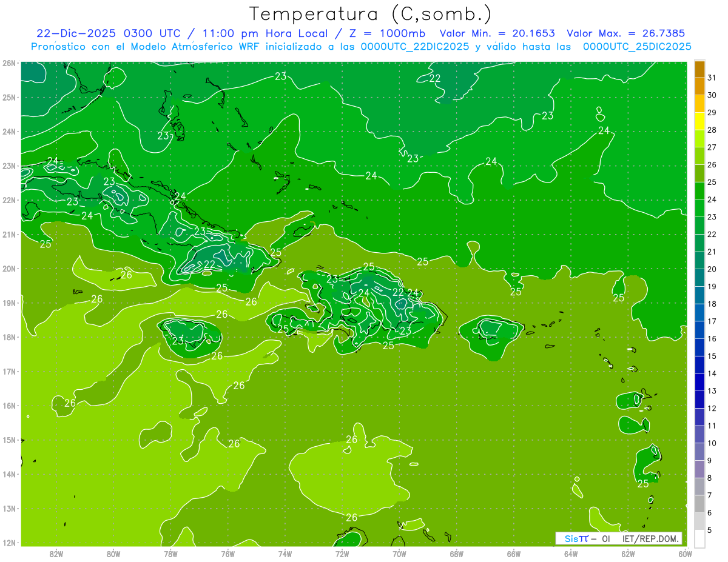Click the colorbar label '20'

(x=712, y=269)
